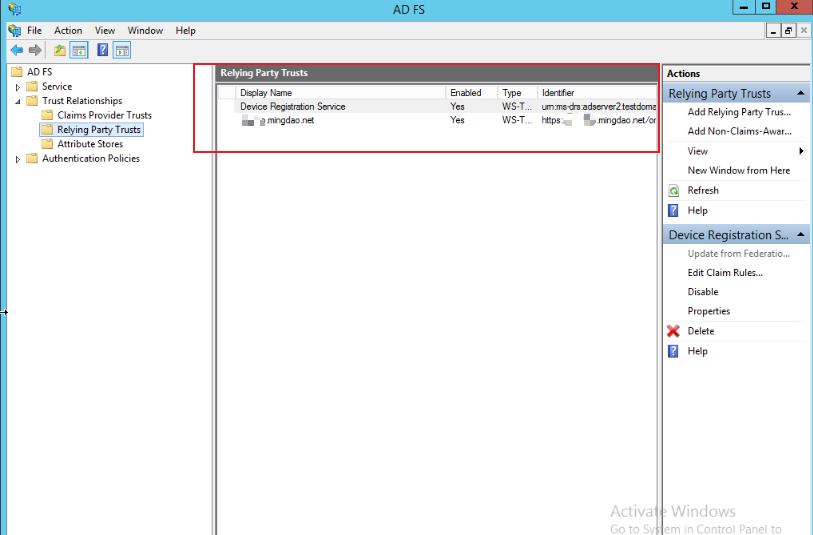Click Add Non-Claims-Aware action
The image size is (813, 535).
click(x=739, y=131)
